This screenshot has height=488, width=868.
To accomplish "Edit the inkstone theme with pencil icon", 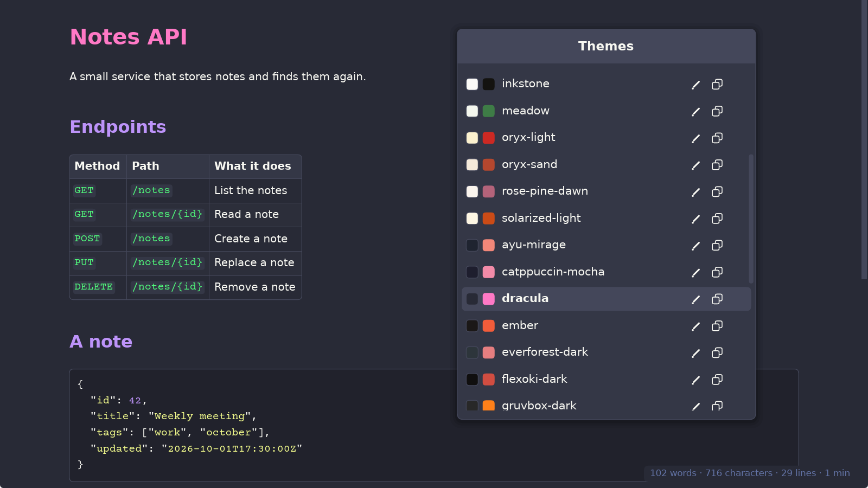I will tap(695, 84).
